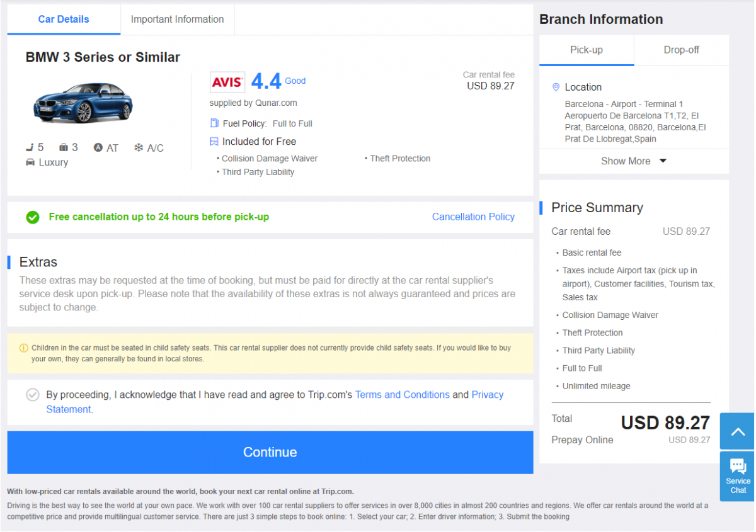
Task: Open the Service Chat widget
Action: (737, 475)
